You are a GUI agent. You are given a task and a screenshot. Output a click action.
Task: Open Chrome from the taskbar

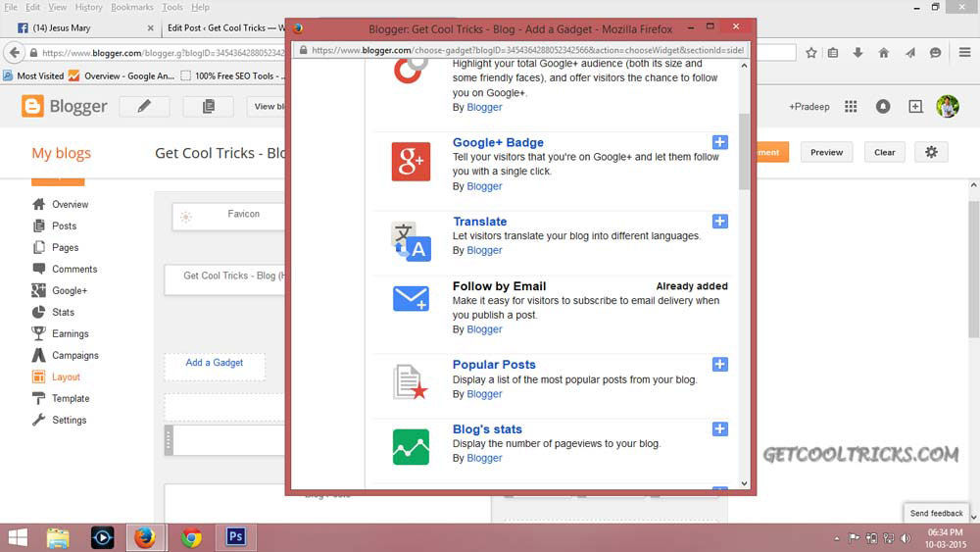tap(191, 537)
